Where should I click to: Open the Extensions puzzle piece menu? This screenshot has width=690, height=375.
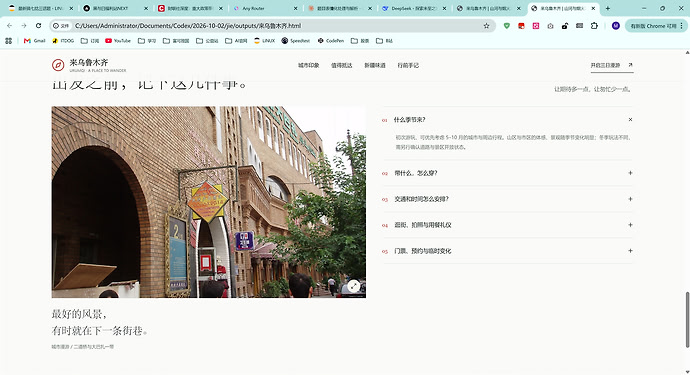[x=594, y=26]
